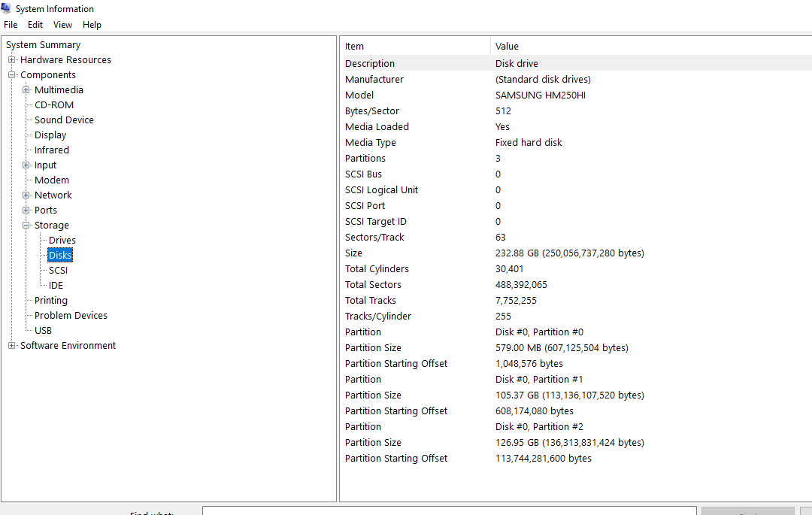812x515 pixels.
Task: Collapse the Storage node
Action: click(24, 225)
